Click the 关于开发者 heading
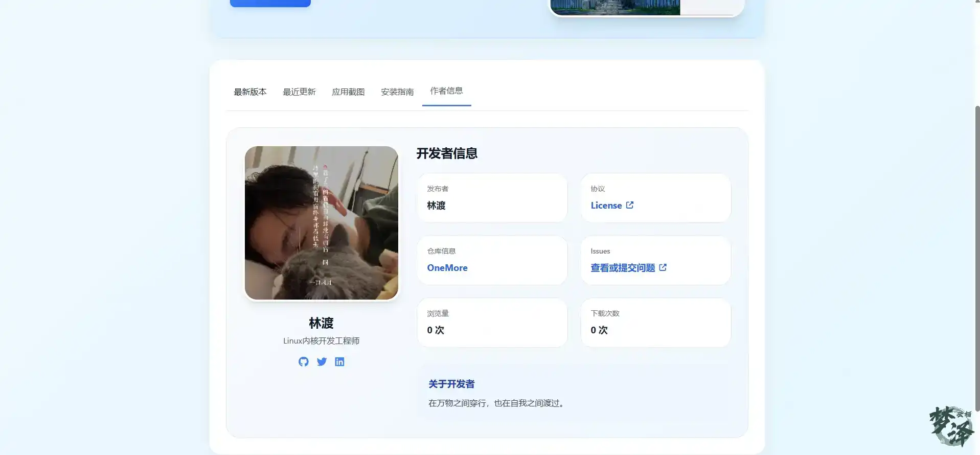The height and width of the screenshot is (455, 980). [x=451, y=384]
